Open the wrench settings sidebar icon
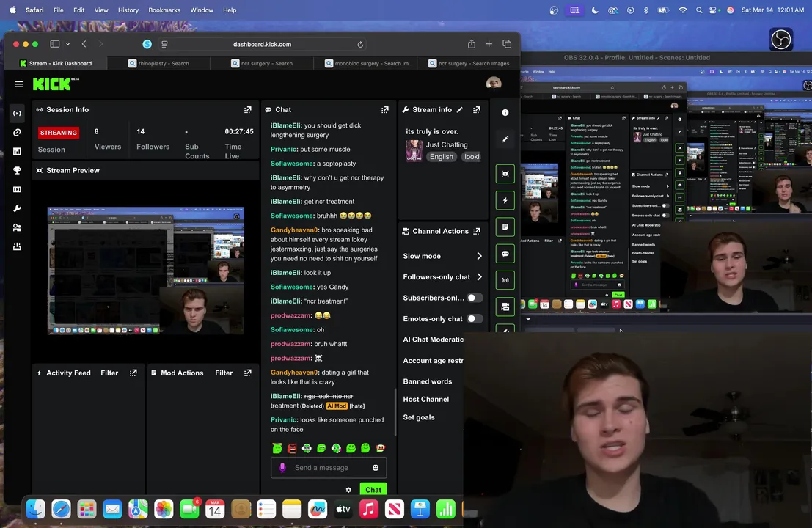Image resolution: width=812 pixels, height=528 pixels. (x=17, y=208)
